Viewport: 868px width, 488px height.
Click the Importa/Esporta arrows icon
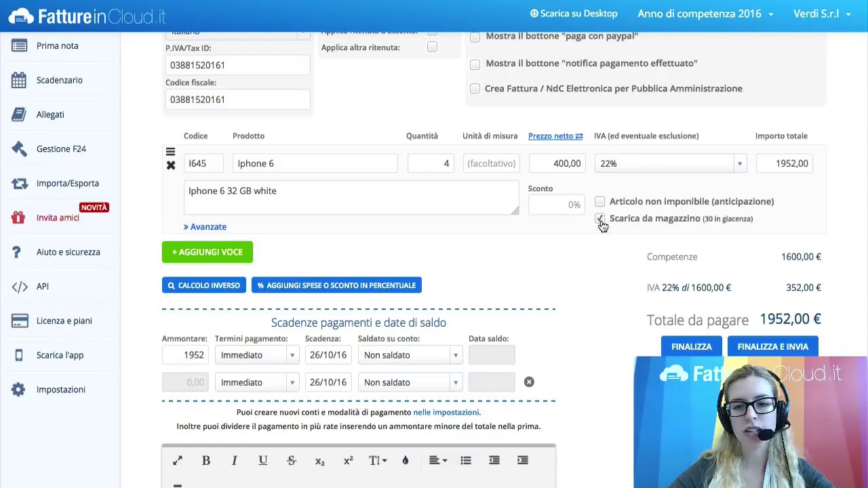(x=19, y=183)
